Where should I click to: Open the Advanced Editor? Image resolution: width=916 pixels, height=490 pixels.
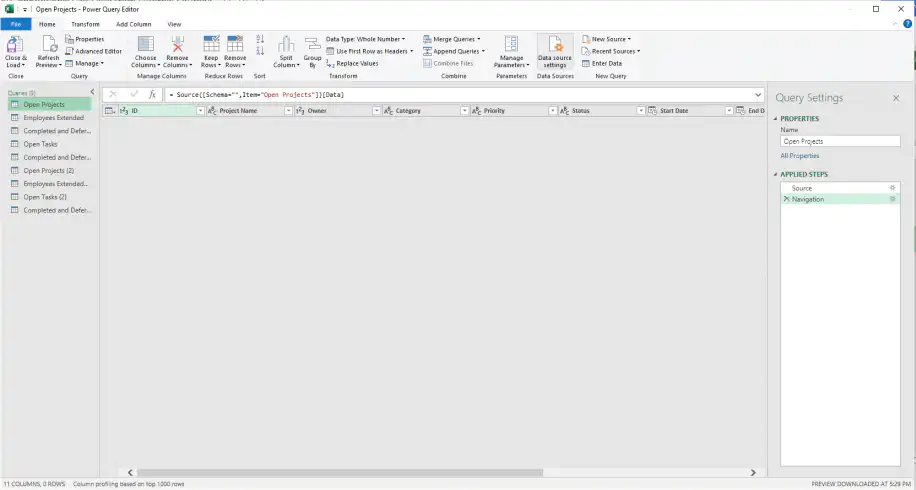point(93,51)
